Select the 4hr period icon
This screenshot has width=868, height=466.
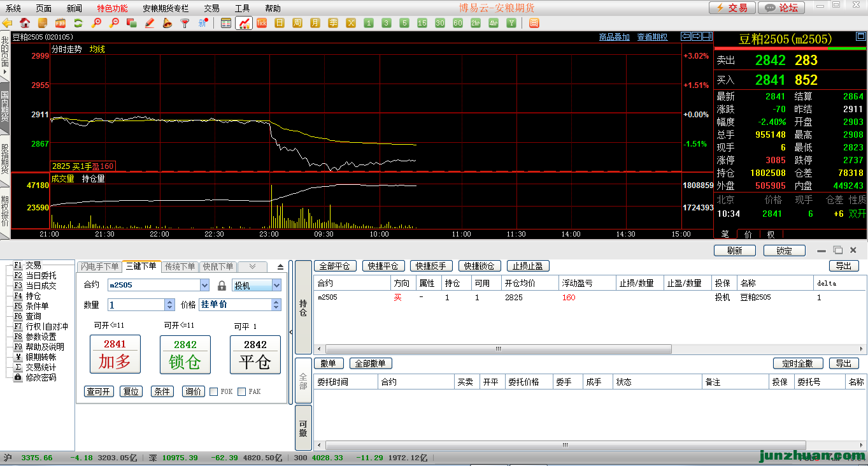494,23
